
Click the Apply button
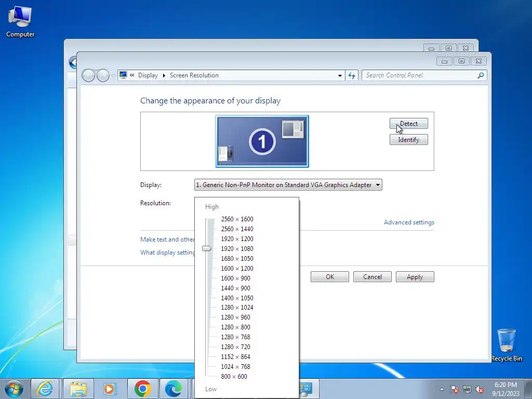[415, 277]
